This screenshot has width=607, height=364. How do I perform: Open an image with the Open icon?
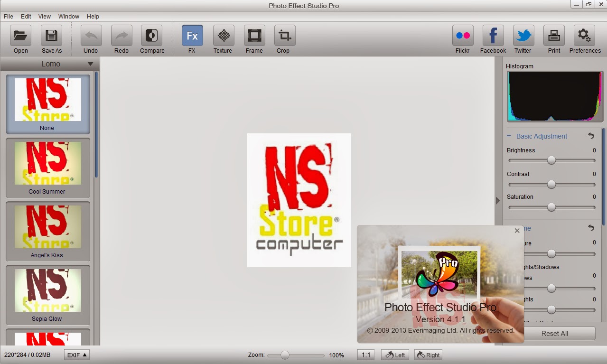pyautogui.click(x=20, y=36)
